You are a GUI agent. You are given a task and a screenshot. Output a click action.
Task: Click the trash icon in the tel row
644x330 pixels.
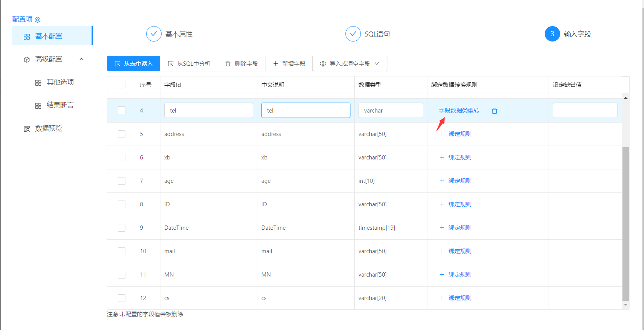494,111
